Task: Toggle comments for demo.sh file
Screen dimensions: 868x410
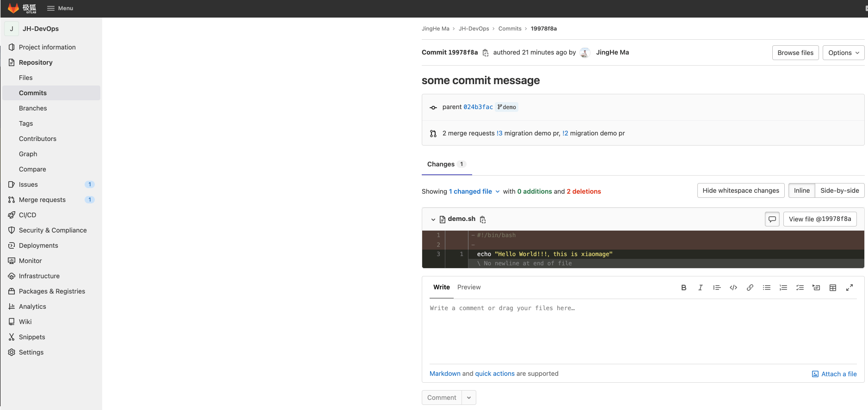Action: point(772,219)
